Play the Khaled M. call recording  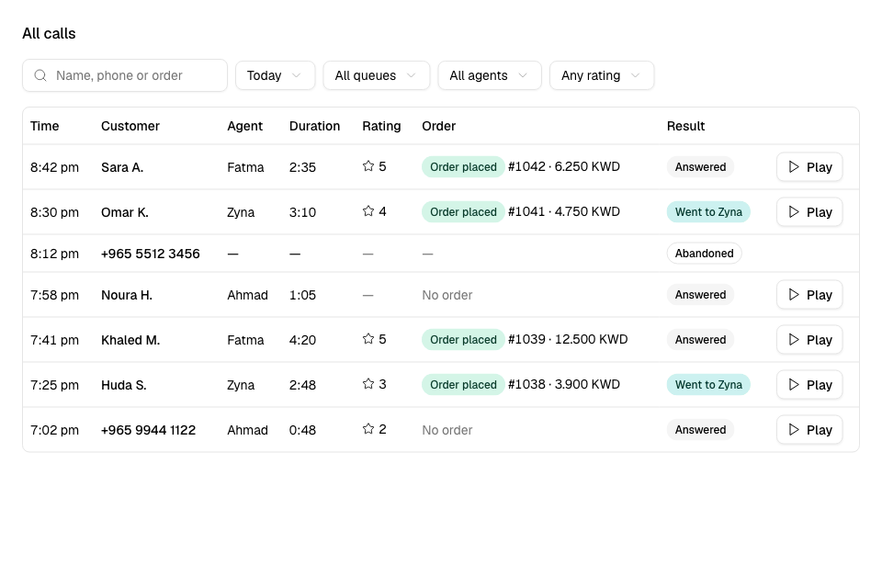(x=809, y=340)
